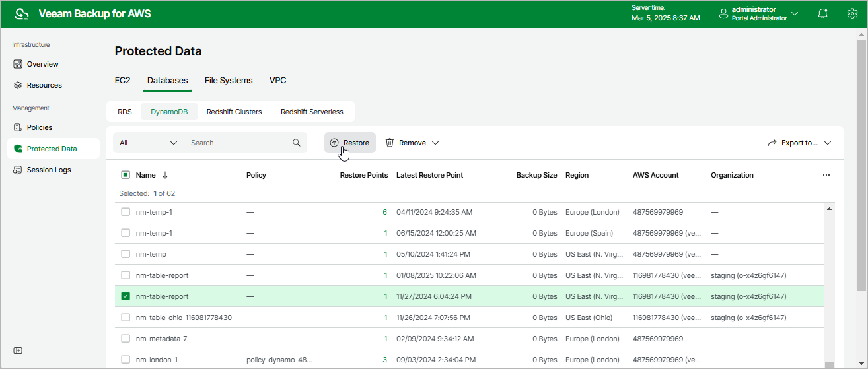Check the nm-temp row checkbox

(126, 254)
